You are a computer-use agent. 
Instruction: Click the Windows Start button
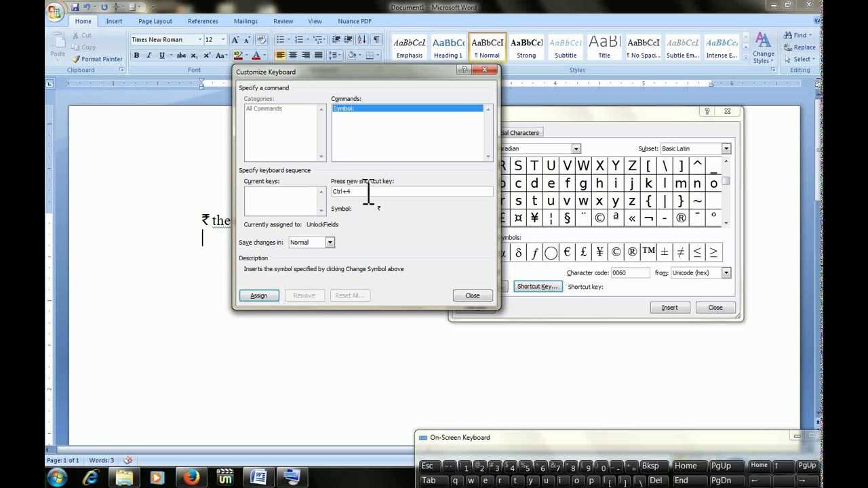tap(57, 477)
